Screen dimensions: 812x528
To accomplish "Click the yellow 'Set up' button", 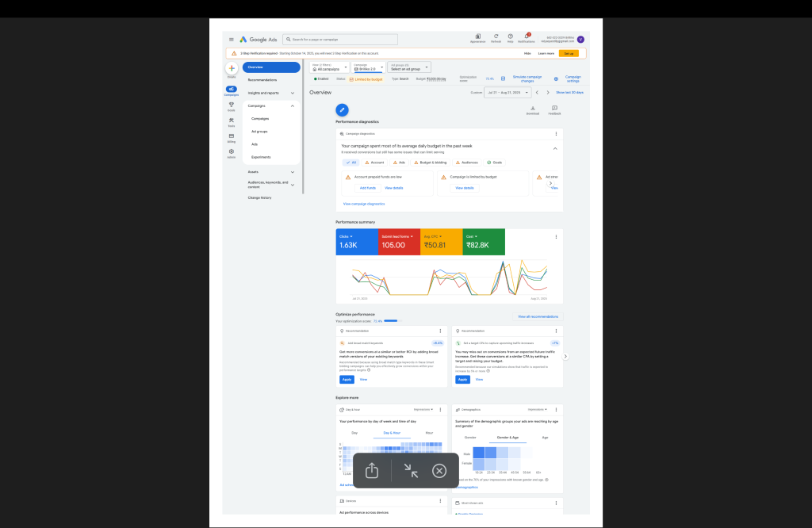I will [569, 53].
